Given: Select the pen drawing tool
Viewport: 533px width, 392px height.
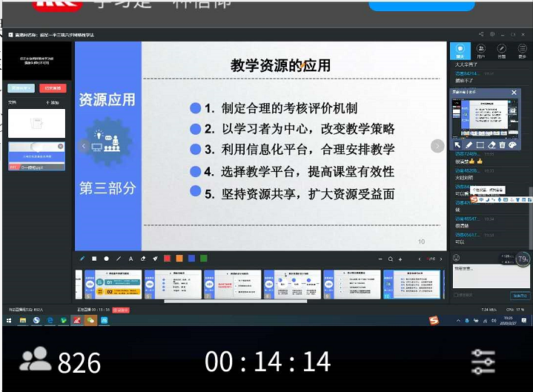Looking at the screenshot, I should 82,259.
